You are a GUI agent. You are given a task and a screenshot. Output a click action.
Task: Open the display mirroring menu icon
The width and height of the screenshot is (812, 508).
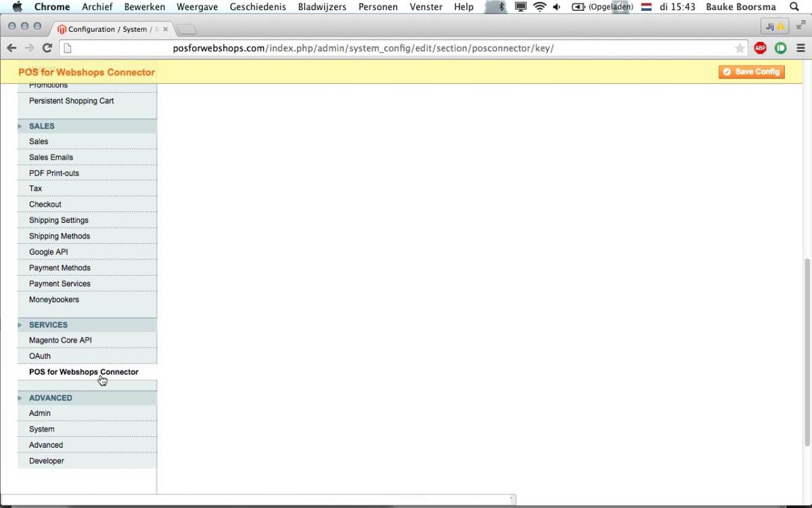(520, 7)
